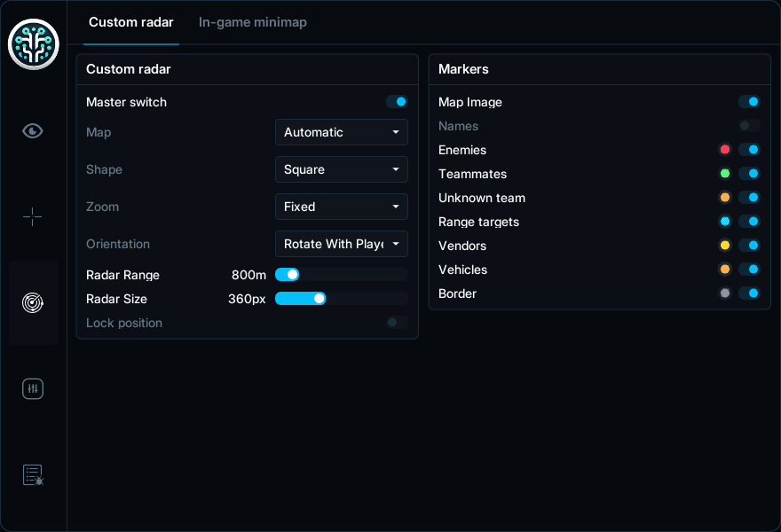Switch to the In-game minimap tab
Image resolution: width=781 pixels, height=532 pixels.
[253, 22]
